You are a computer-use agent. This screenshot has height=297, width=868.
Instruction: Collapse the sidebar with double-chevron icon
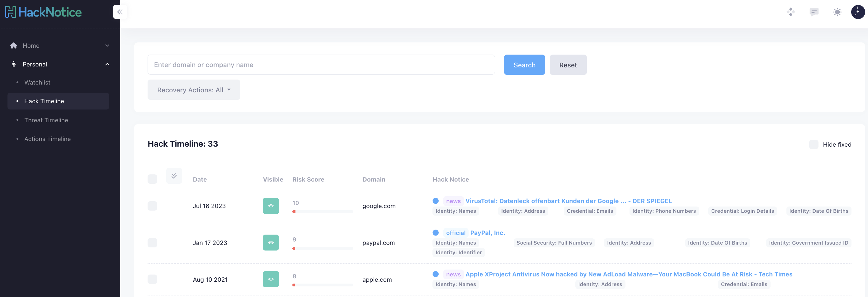tap(120, 12)
